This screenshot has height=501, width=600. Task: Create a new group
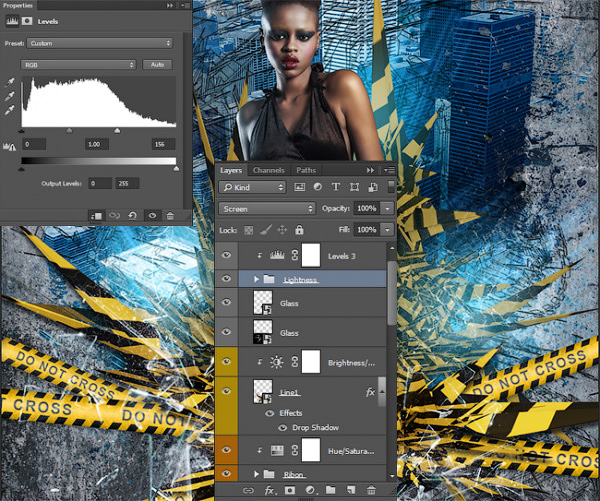point(331,490)
